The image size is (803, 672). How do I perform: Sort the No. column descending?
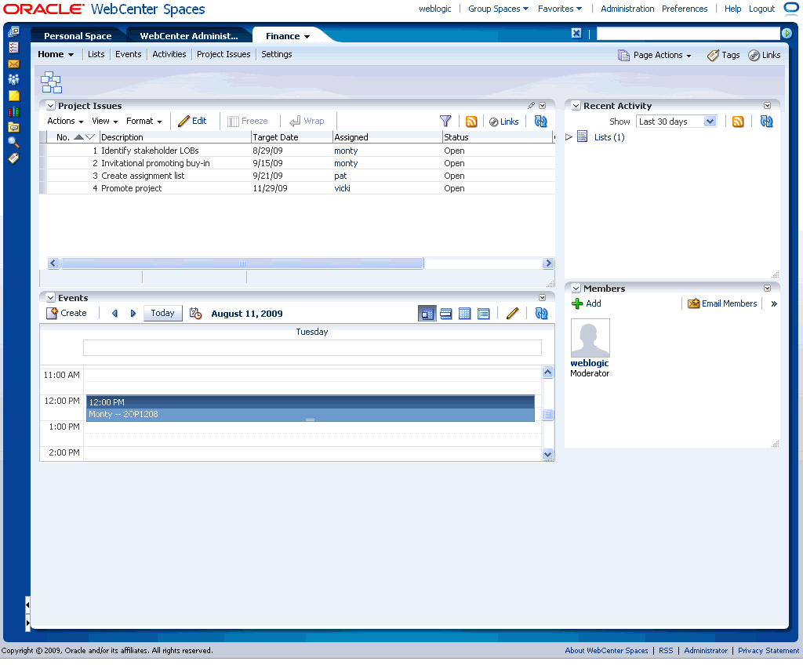pyautogui.click(x=90, y=136)
